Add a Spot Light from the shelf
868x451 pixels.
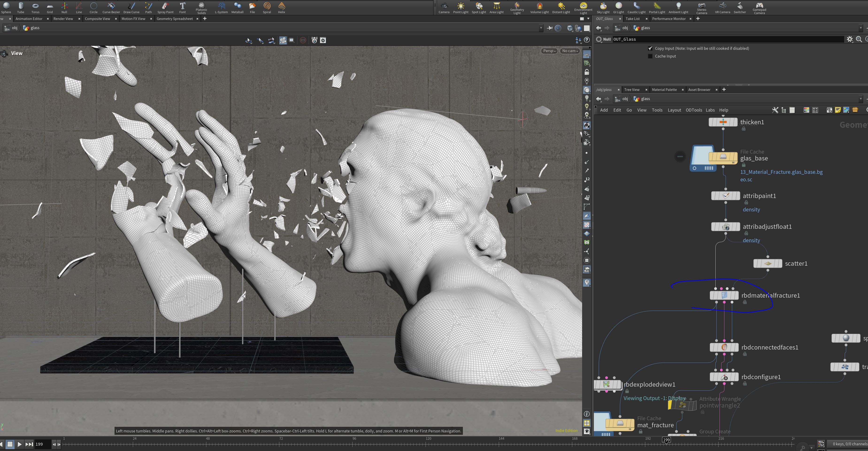point(478,8)
